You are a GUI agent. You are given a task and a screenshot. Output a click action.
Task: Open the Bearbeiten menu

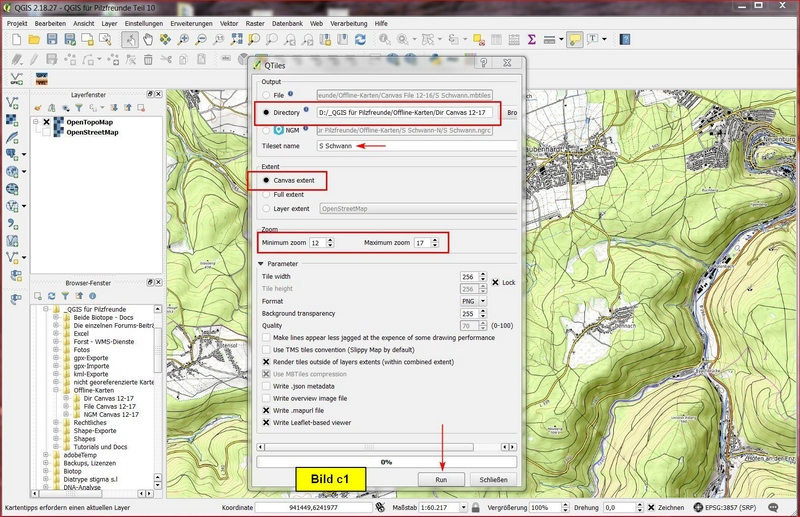tap(50, 23)
